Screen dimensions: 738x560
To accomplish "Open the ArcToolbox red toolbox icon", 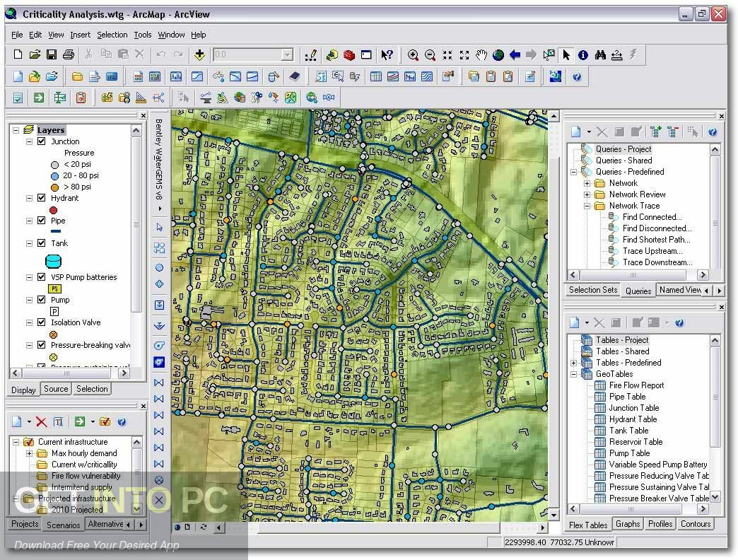I will [x=348, y=55].
